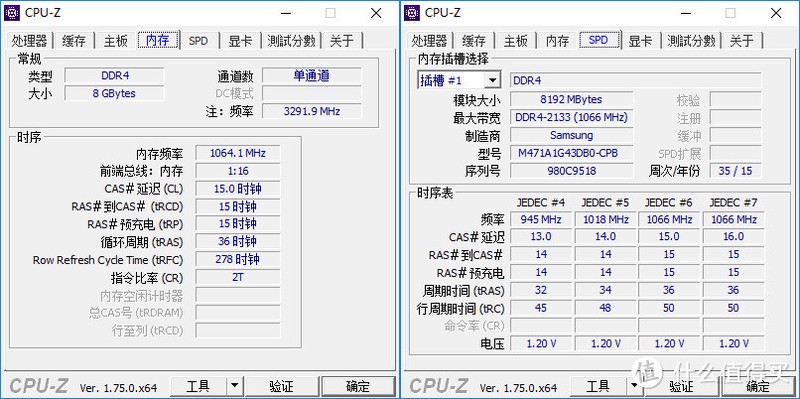
Task: Click the 8192 MBytes module size field
Action: click(571, 99)
